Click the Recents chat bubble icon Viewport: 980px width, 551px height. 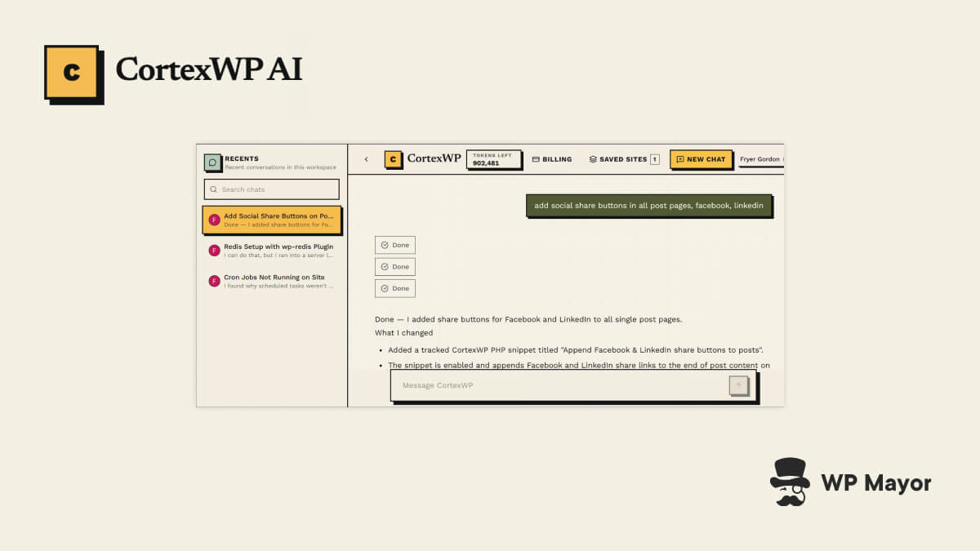pos(212,162)
